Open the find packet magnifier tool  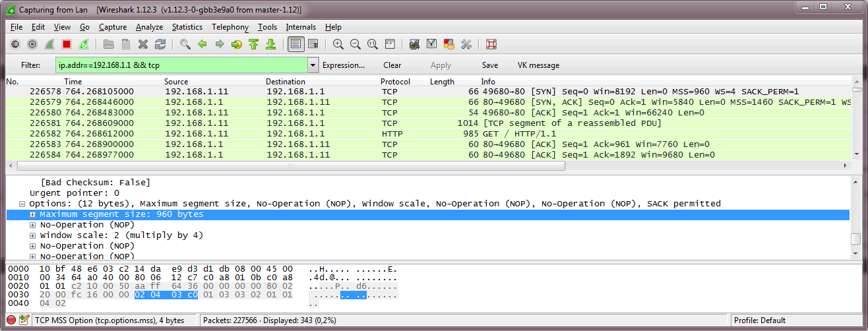coord(185,44)
